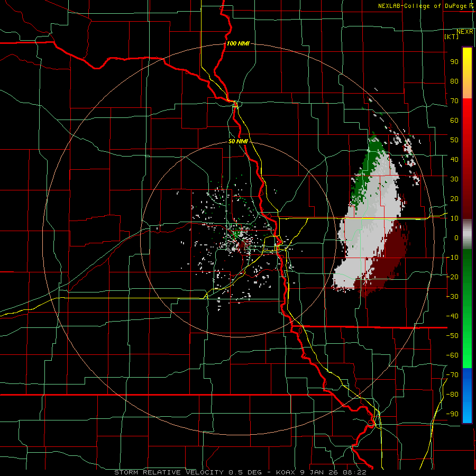This screenshot has width=476, height=476.
Task: Click the -90 value on the velocity scale
Action: click(452, 414)
